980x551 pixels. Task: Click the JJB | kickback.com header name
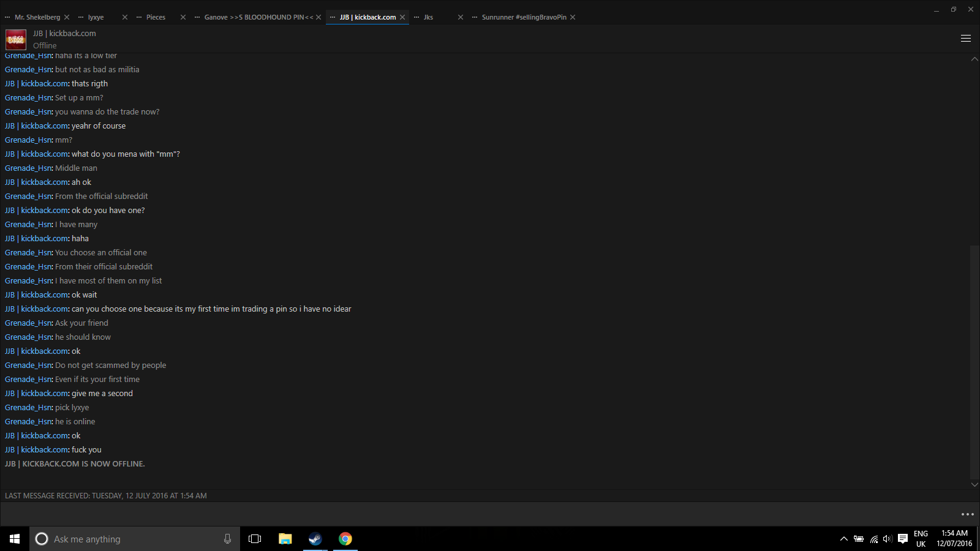pos(64,33)
